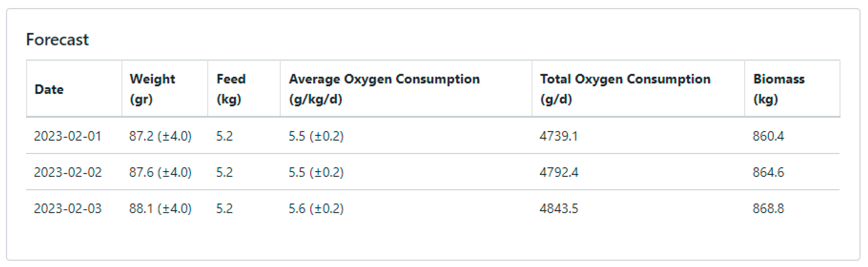Select weight value 87.6 (±4.0)

point(160,173)
